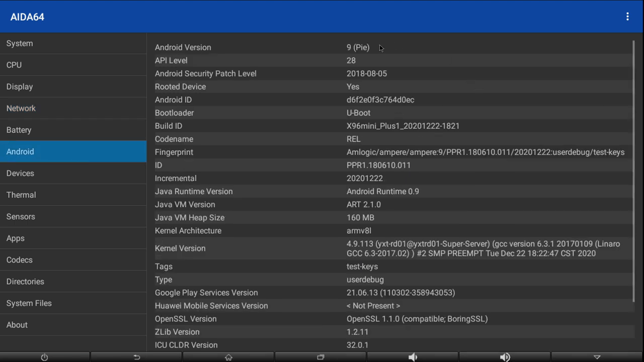Click the Android ID value d6f2e0f3c764d0ec

[x=380, y=100]
